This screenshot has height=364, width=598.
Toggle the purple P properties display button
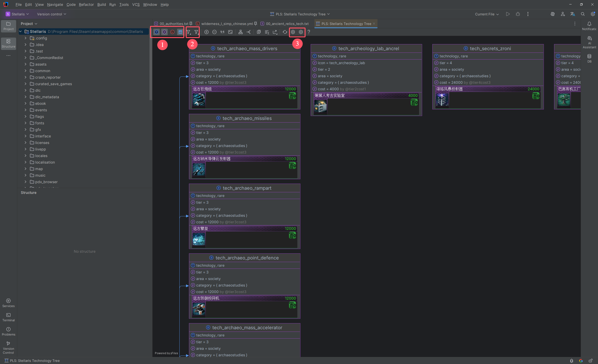tap(164, 32)
